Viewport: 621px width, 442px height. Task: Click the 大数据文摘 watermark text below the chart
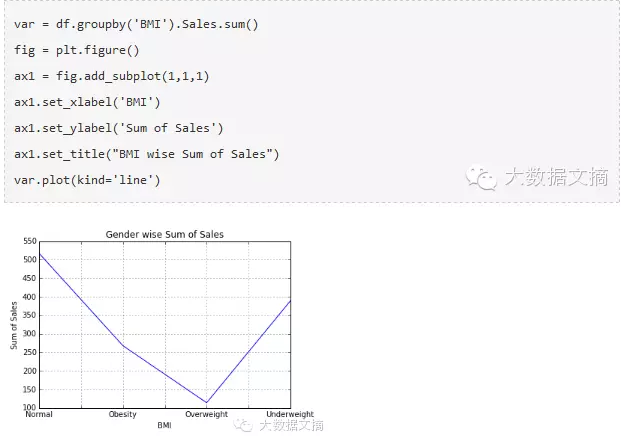click(x=291, y=425)
